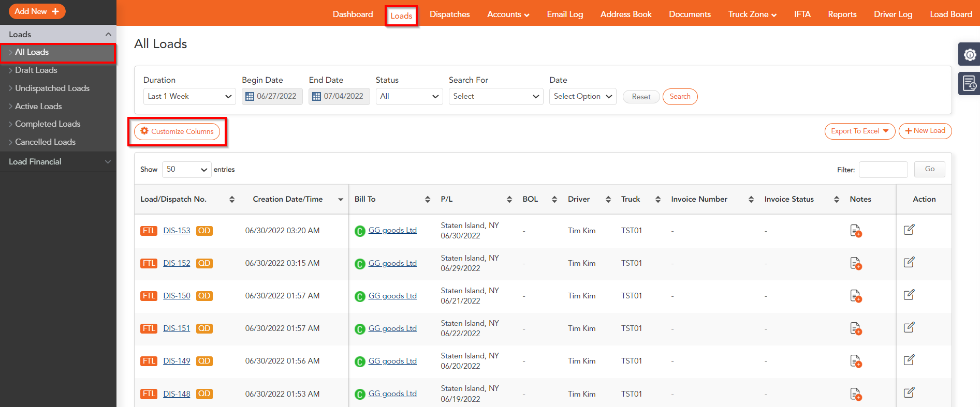Open the notes icon for DIS-151
Image resolution: width=980 pixels, height=407 pixels.
click(856, 328)
